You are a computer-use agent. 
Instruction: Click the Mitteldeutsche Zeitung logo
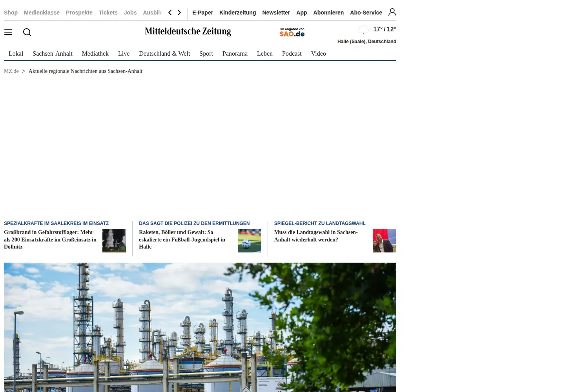[x=188, y=31]
